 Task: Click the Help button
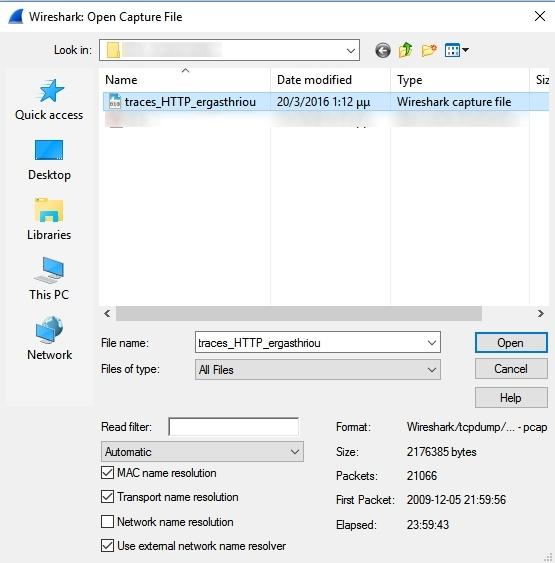pyautogui.click(x=511, y=398)
